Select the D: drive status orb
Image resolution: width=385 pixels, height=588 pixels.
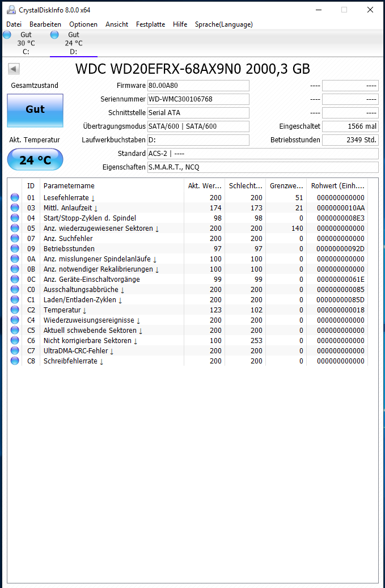tap(54, 35)
